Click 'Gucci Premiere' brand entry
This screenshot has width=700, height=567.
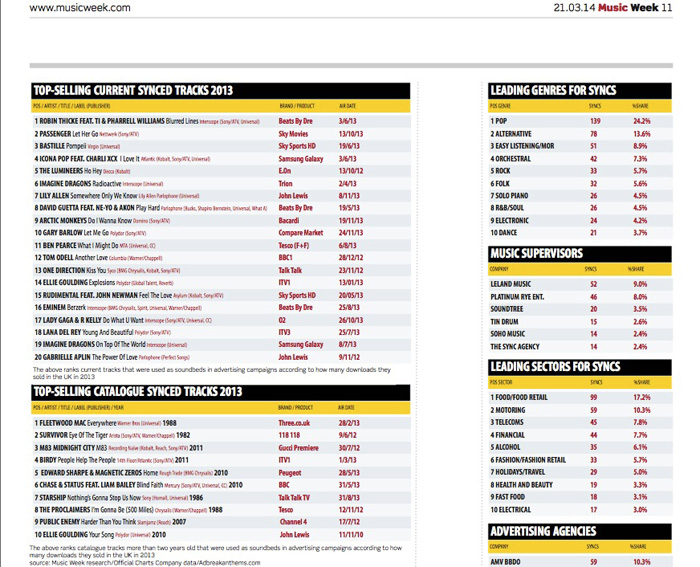point(298,448)
